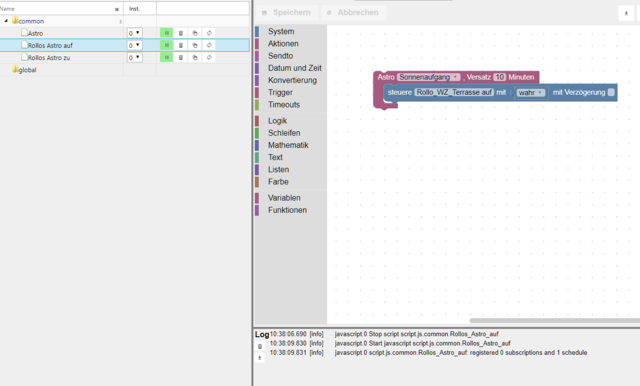Screen dimensions: 640x386
Task: Select the Rollos Astro auf script row
Action: pyautogui.click(x=124, y=45)
